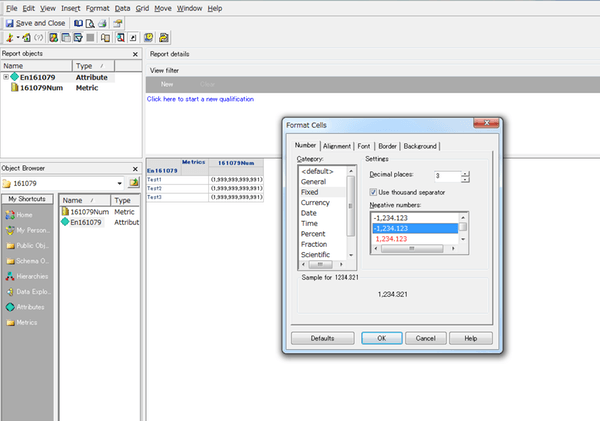Expand the En161079 attribute tree node
The image size is (600, 421).
(x=6, y=77)
